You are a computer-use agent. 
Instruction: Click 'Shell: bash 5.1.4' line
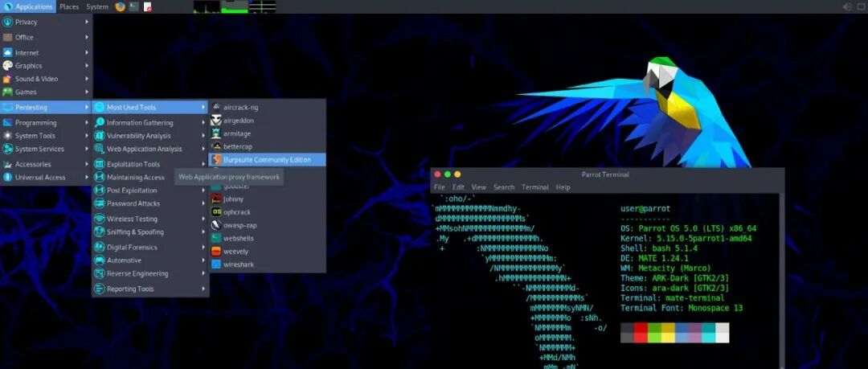(x=659, y=248)
